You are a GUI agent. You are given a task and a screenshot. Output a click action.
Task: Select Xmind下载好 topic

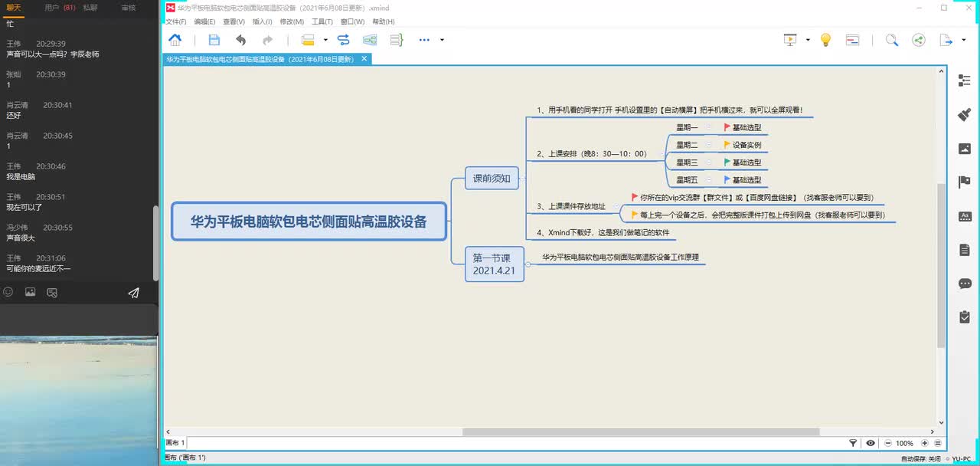point(603,232)
